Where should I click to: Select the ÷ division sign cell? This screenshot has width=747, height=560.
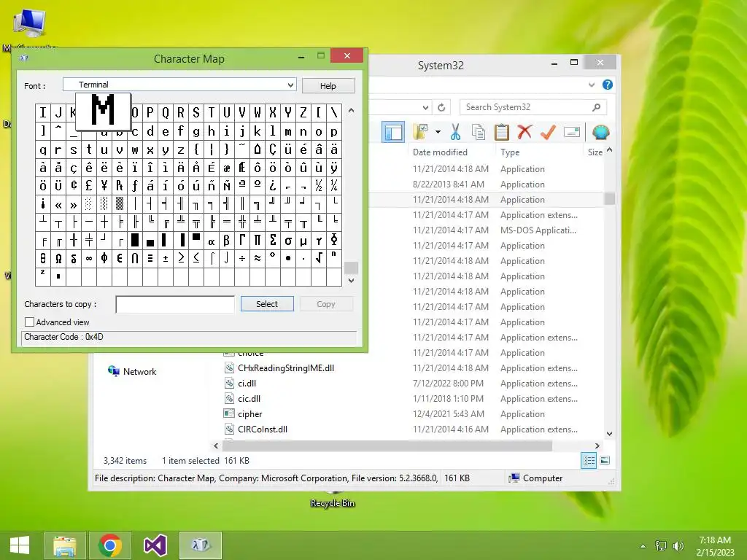(242, 258)
